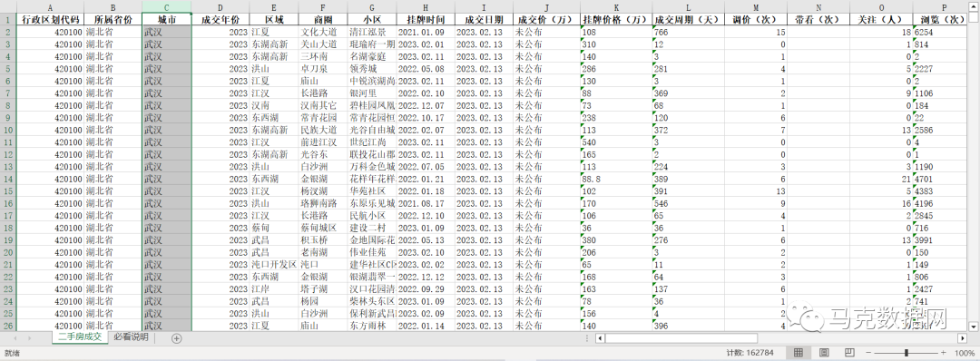980x361 pixels.
Task: Select column M header
Action: tap(756, 7)
